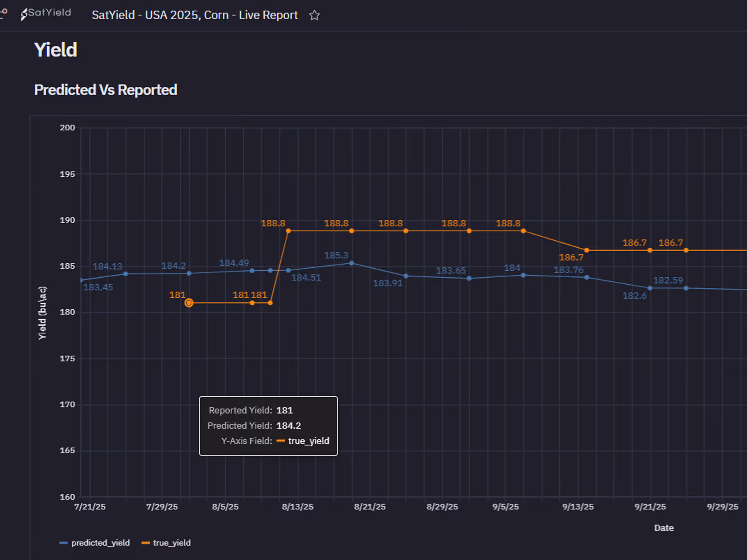Click the circled 181 data point marker
747x560 pixels.
point(189,302)
